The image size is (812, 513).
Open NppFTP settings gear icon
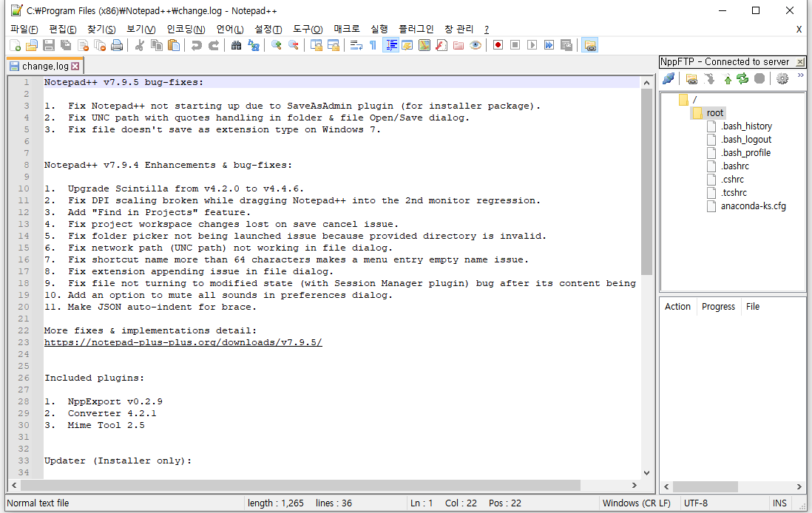click(782, 78)
